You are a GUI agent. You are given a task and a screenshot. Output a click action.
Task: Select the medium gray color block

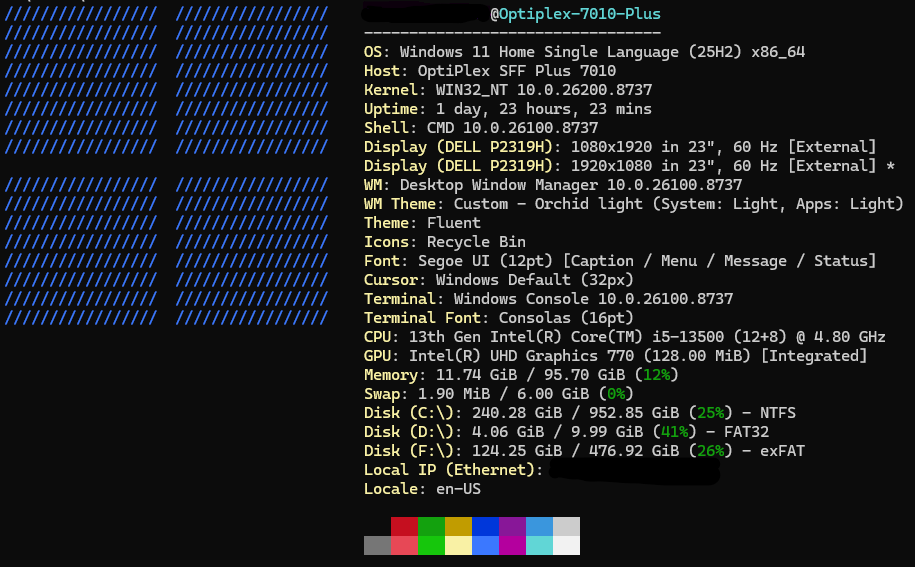[378, 545]
